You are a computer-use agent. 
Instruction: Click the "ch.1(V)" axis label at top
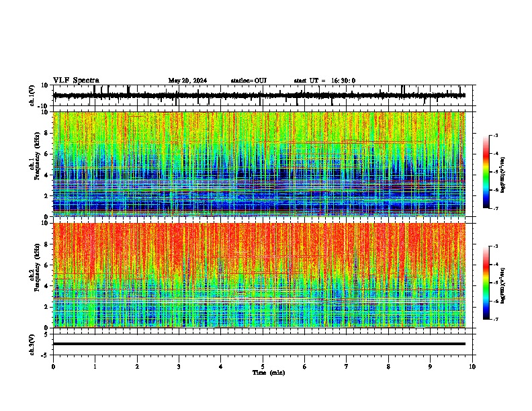click(32, 95)
